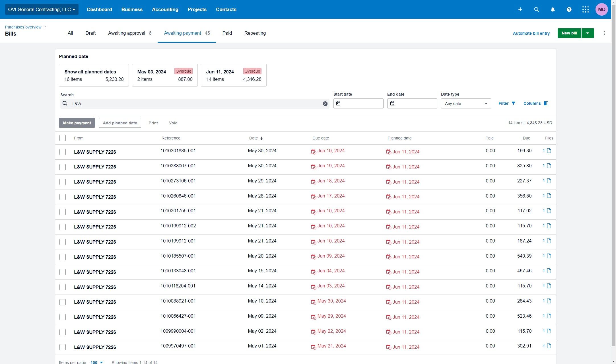The width and height of the screenshot is (616, 364).
Task: Click the help question mark icon
Action: 569,9
